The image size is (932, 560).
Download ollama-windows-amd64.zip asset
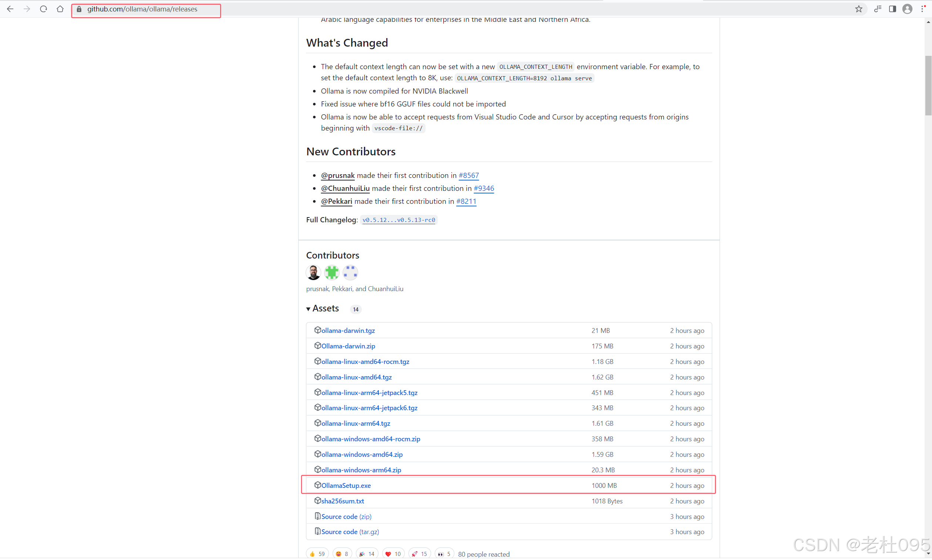(361, 454)
